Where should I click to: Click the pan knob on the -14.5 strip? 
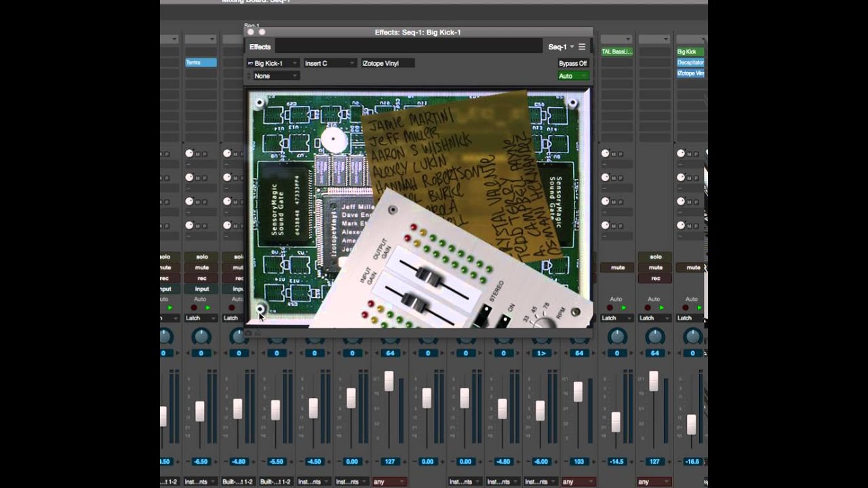pyautogui.click(x=617, y=336)
